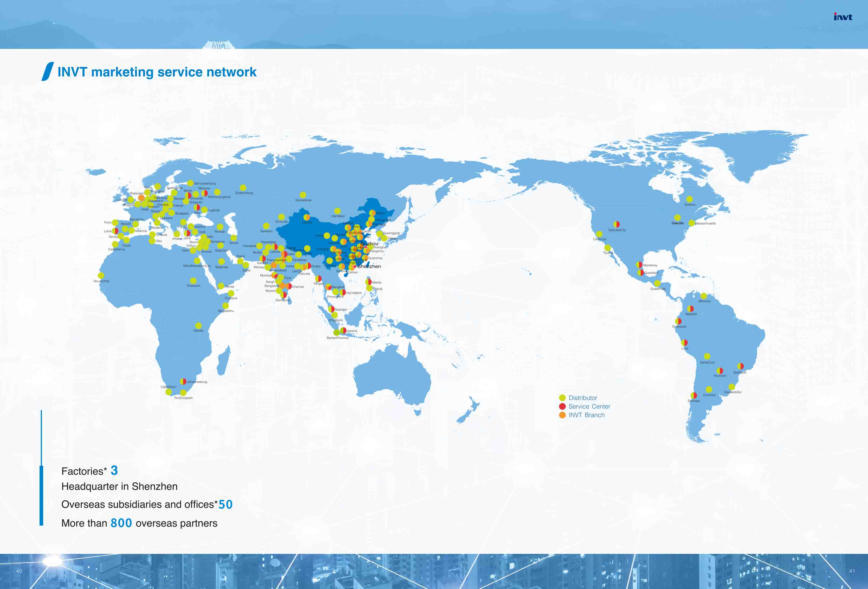The height and width of the screenshot is (589, 868).
Task: Click the page number 40
Action: (19, 571)
